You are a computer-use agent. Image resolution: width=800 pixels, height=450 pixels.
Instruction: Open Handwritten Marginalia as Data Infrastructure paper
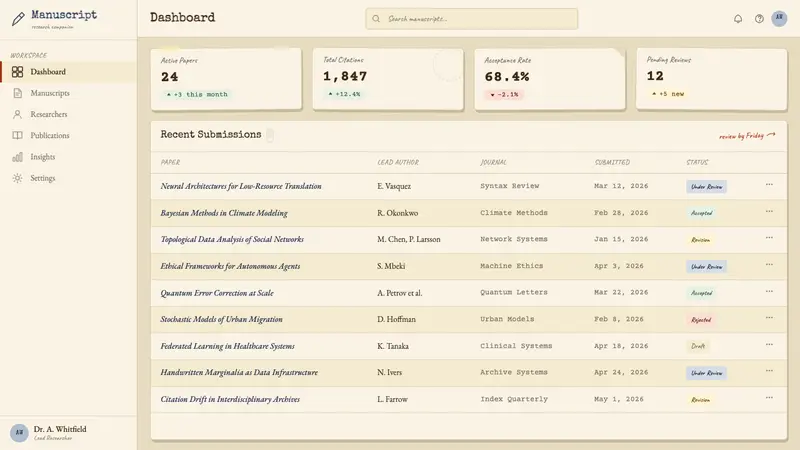[x=239, y=372]
